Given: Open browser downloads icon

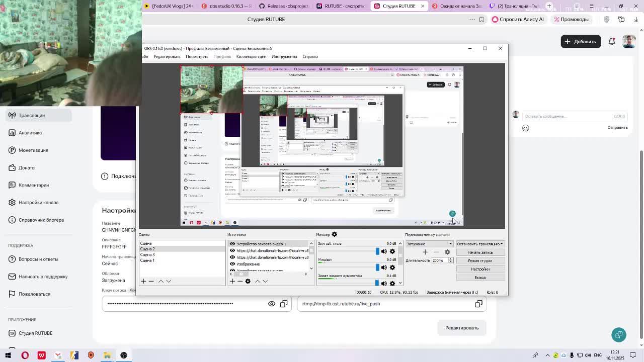Looking at the screenshot, I should point(636,19).
